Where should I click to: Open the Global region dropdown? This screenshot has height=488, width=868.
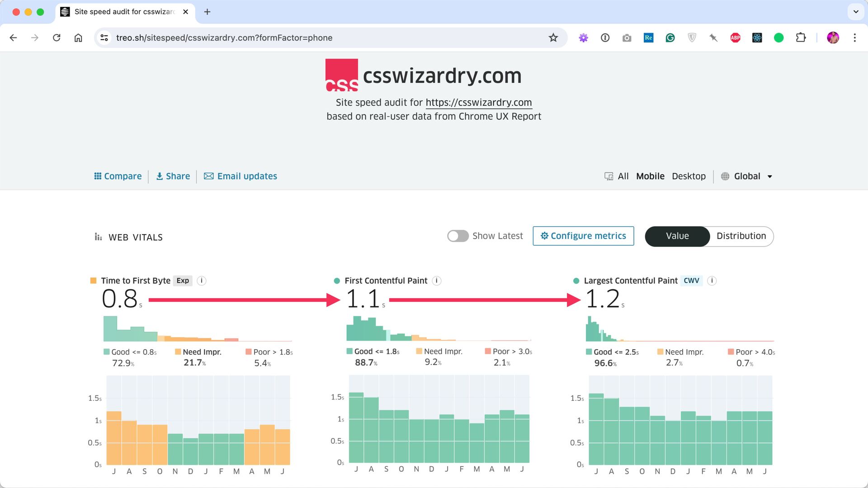click(747, 176)
